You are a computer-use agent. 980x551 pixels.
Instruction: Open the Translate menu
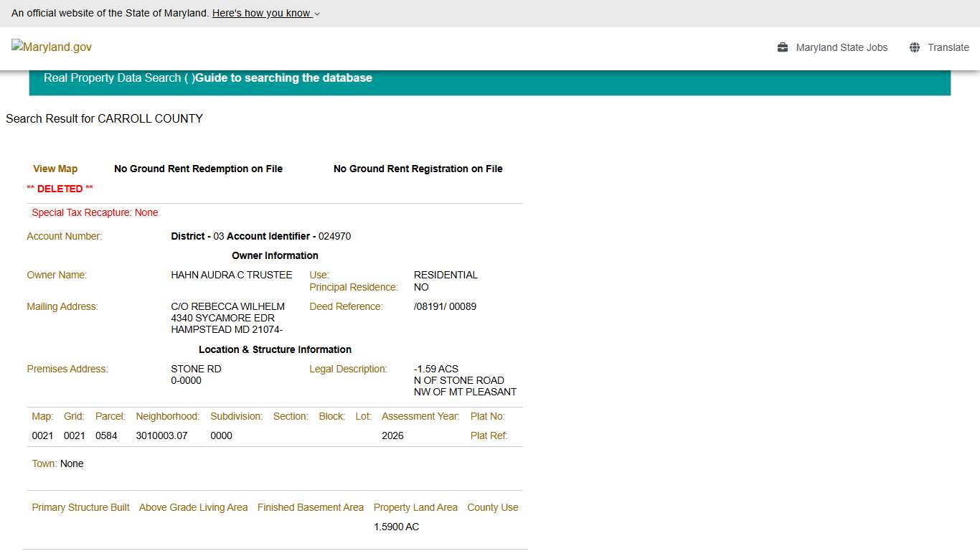tap(948, 47)
